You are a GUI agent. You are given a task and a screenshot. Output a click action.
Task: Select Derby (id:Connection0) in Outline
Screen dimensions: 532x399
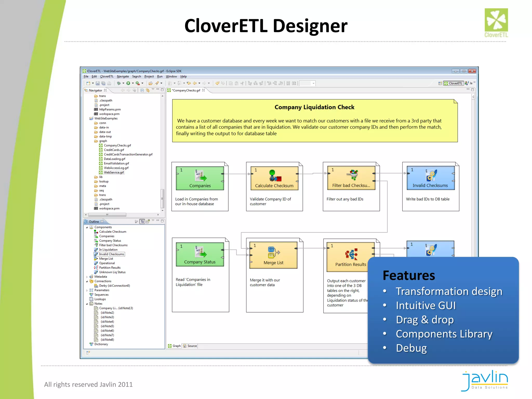[x=114, y=286]
